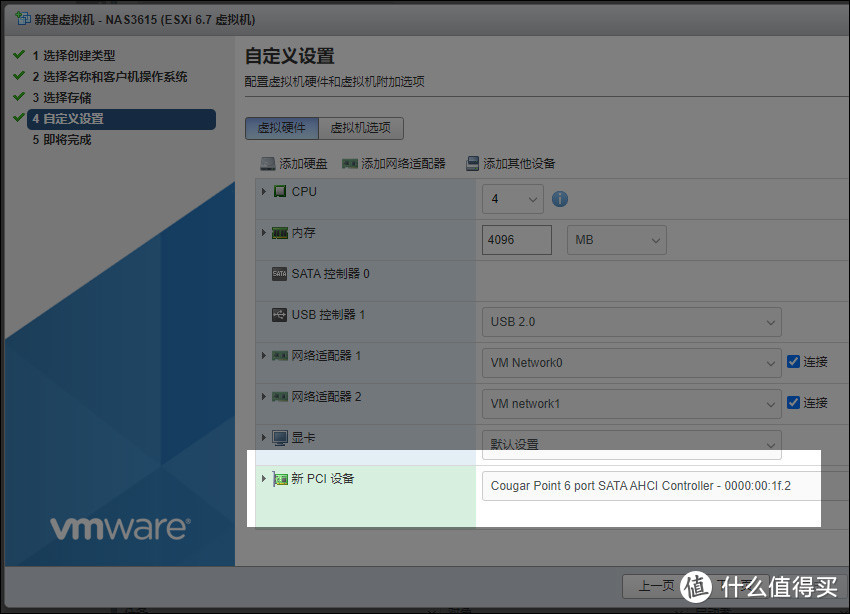Click the 显卡 monitor icon

[280, 438]
